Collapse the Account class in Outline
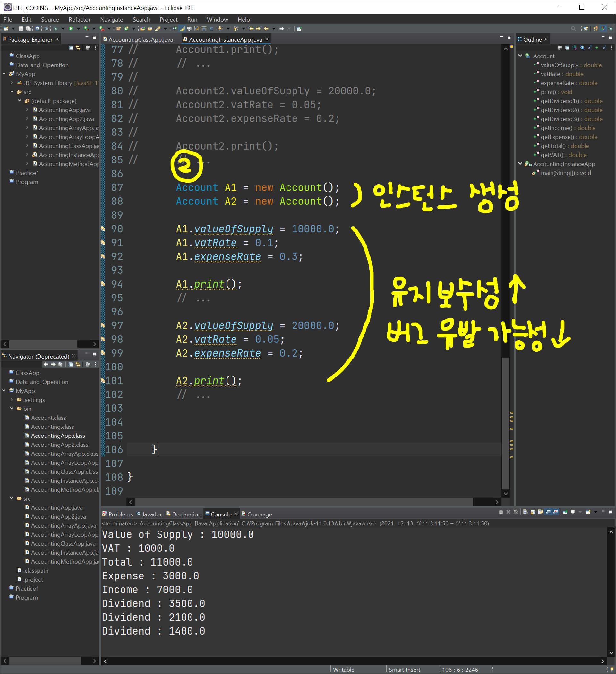 (x=520, y=56)
